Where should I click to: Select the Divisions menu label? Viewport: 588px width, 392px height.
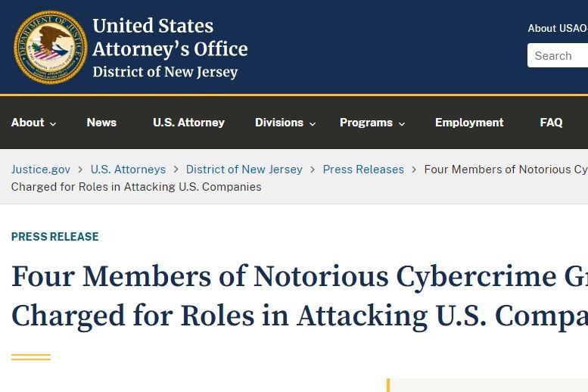[x=278, y=123]
